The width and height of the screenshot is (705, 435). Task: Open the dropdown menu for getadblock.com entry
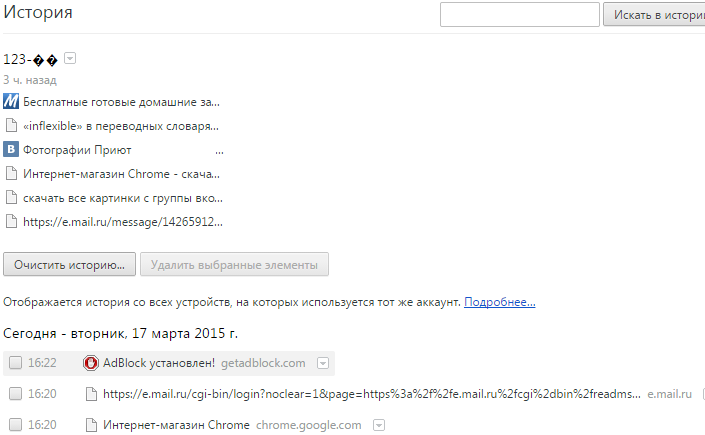point(323,363)
